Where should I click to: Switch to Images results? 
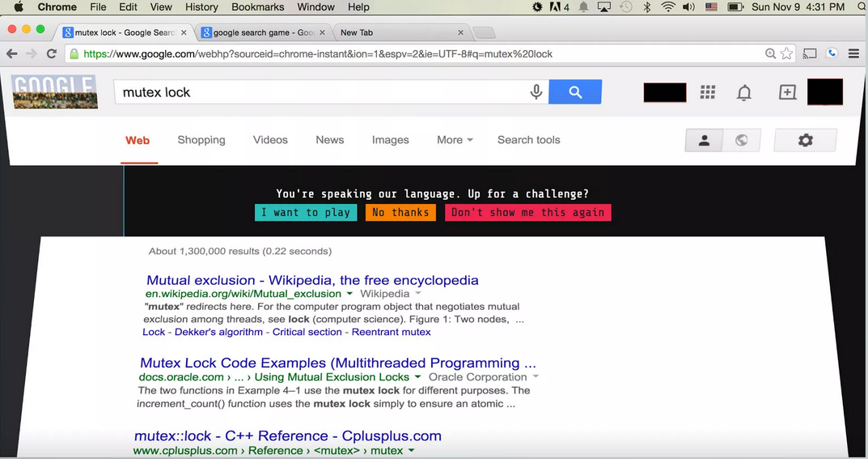(x=390, y=140)
